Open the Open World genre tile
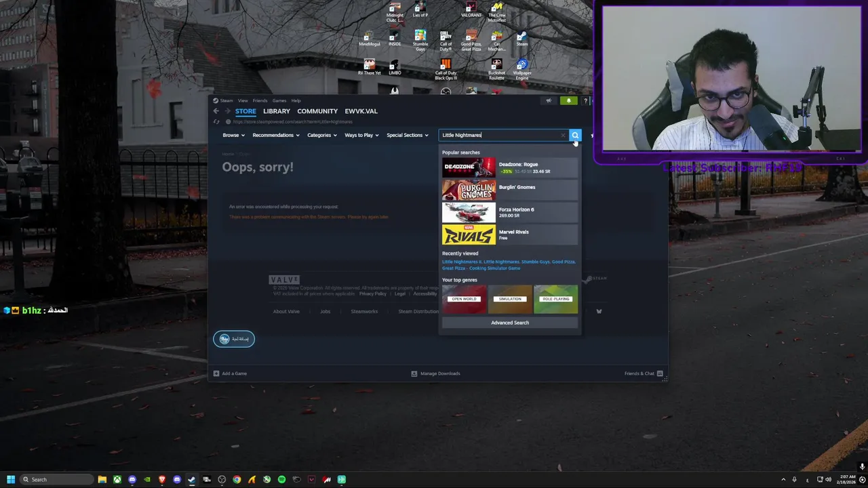Screen dimensions: 868x488 464,299
